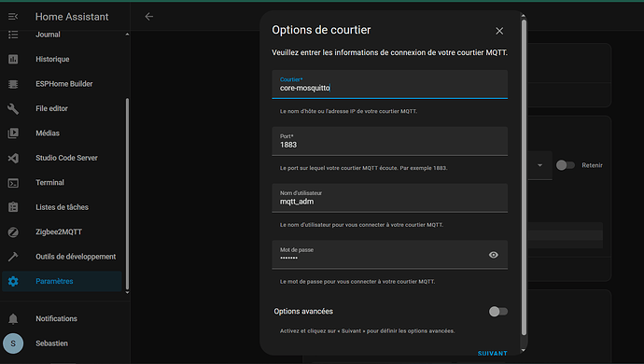This screenshot has width=644, height=364.
Task: Select the Paramètres menu item
Action: pos(62,282)
